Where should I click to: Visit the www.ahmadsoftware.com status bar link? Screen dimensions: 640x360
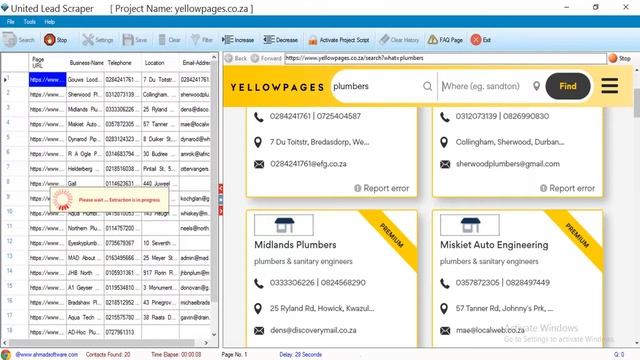47,354
